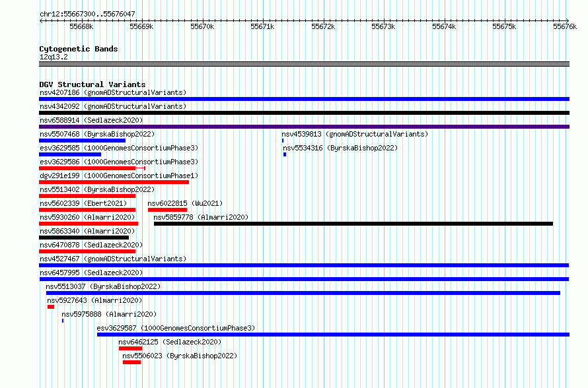Select the red bar under nsv5602339
Screen dimensions: 588x388
click(87, 210)
